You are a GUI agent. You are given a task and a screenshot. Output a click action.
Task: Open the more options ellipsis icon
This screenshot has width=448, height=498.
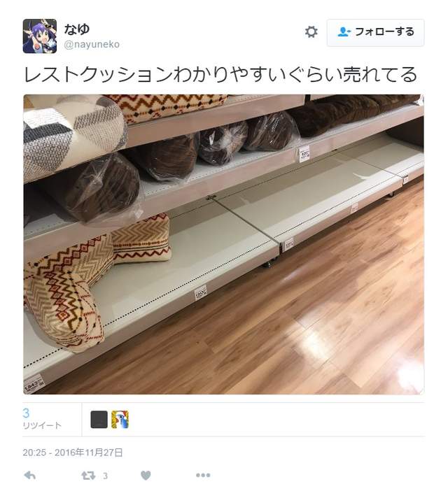(x=203, y=476)
